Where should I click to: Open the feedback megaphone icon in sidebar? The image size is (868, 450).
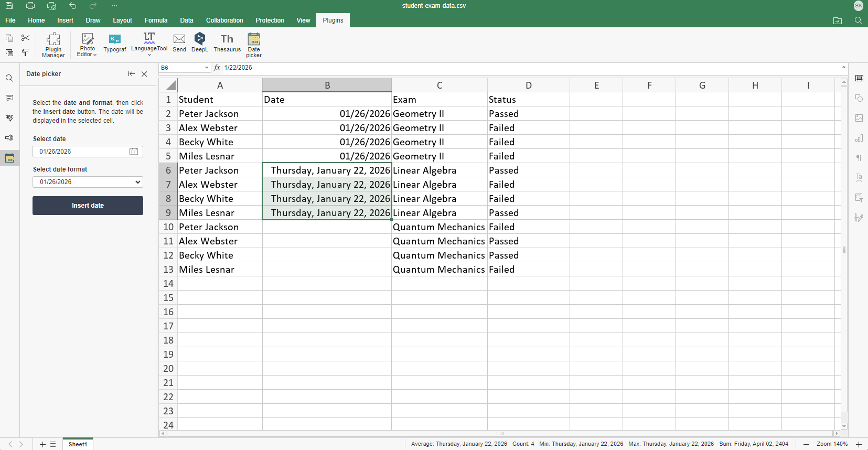click(x=9, y=138)
